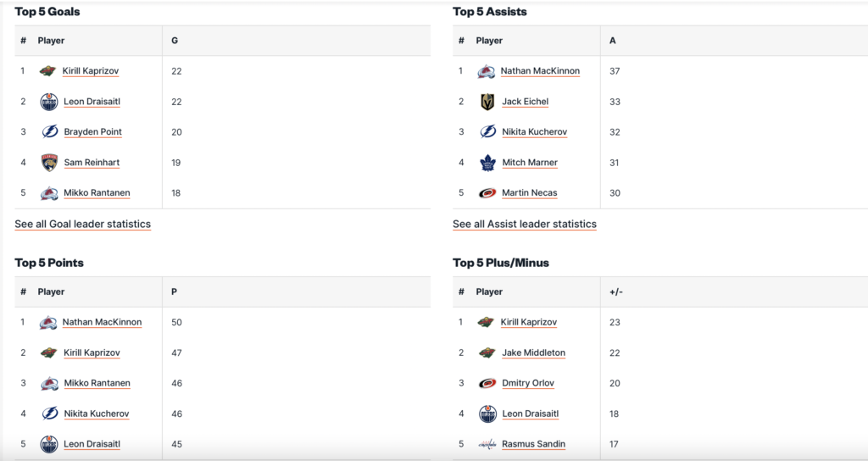Click the Hurricanes logo next to Martin Necas
This screenshot has height=461, width=868.
(x=487, y=193)
